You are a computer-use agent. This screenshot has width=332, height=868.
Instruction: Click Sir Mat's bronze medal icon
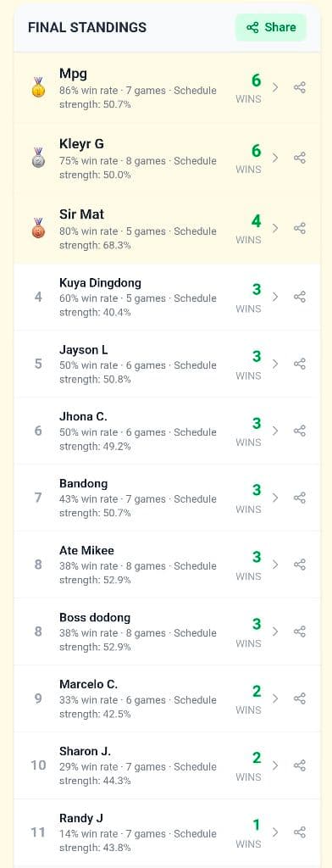tap(38, 228)
